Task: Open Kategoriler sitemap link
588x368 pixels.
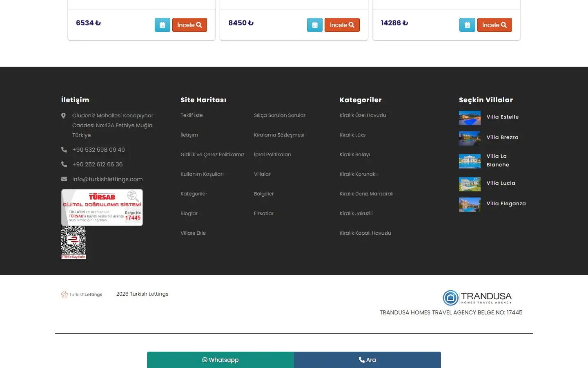Action: pos(194,194)
